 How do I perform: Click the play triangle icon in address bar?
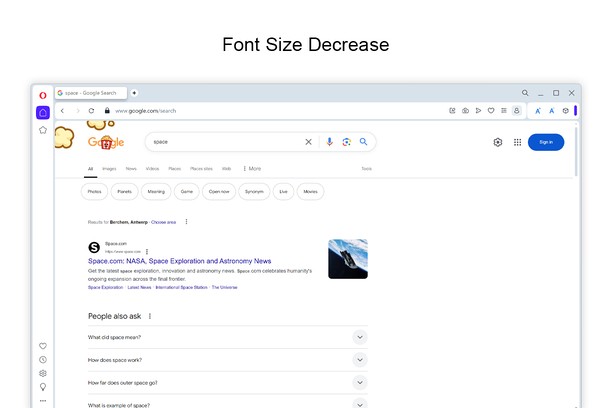tap(478, 111)
